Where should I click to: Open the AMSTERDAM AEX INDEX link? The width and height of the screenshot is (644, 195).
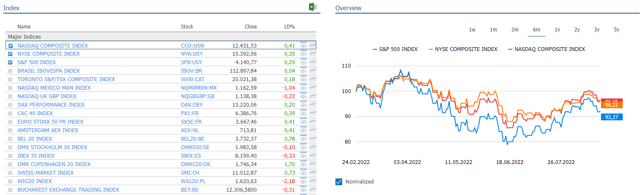point(48,130)
